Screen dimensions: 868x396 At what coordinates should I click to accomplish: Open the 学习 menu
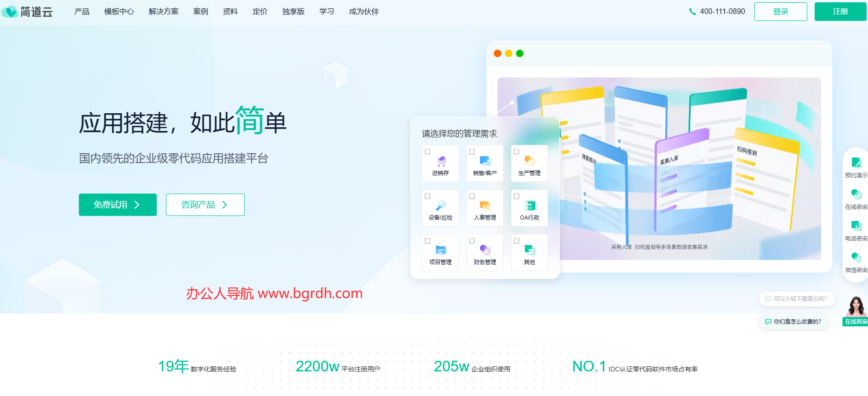click(326, 12)
